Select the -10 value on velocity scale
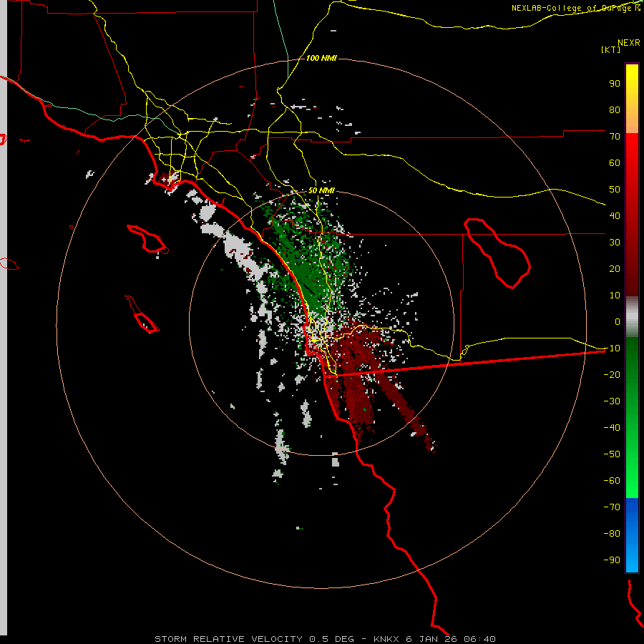Viewport: 644px width, 644px height. (612, 348)
